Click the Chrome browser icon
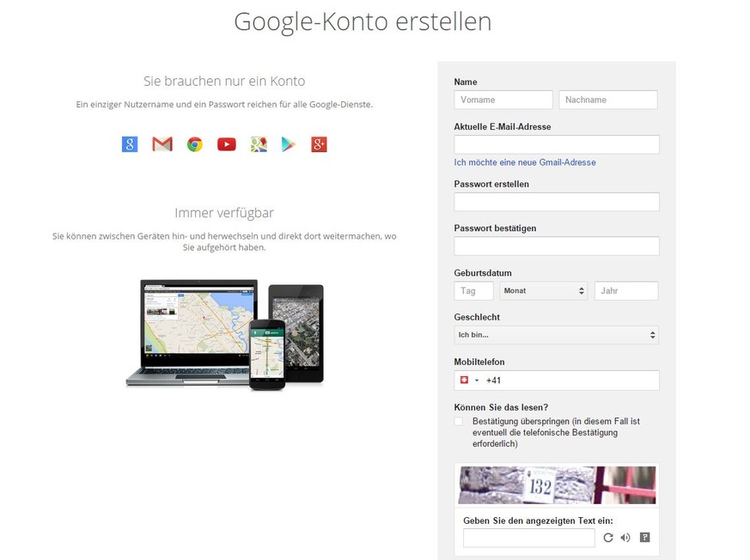The width and height of the screenshot is (750, 560). pos(195,144)
